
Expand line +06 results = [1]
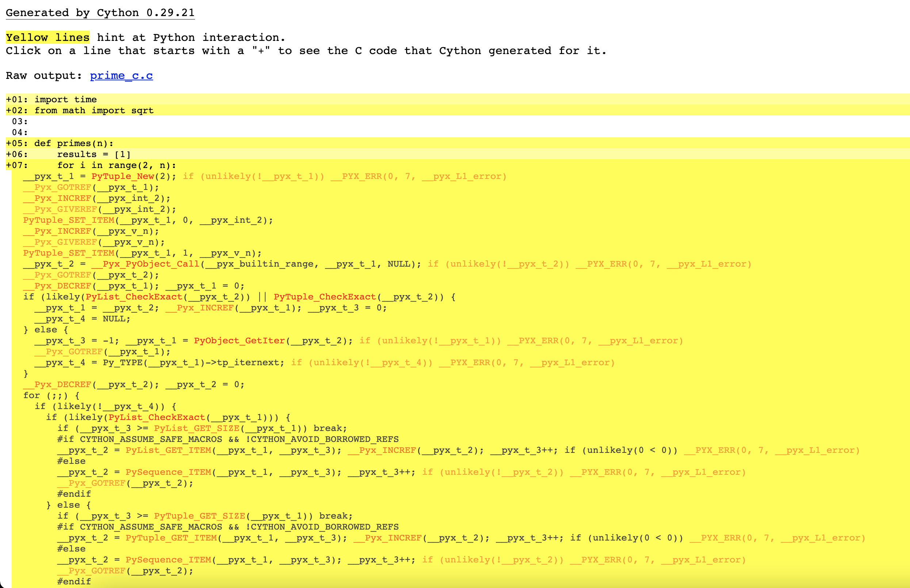(458, 154)
